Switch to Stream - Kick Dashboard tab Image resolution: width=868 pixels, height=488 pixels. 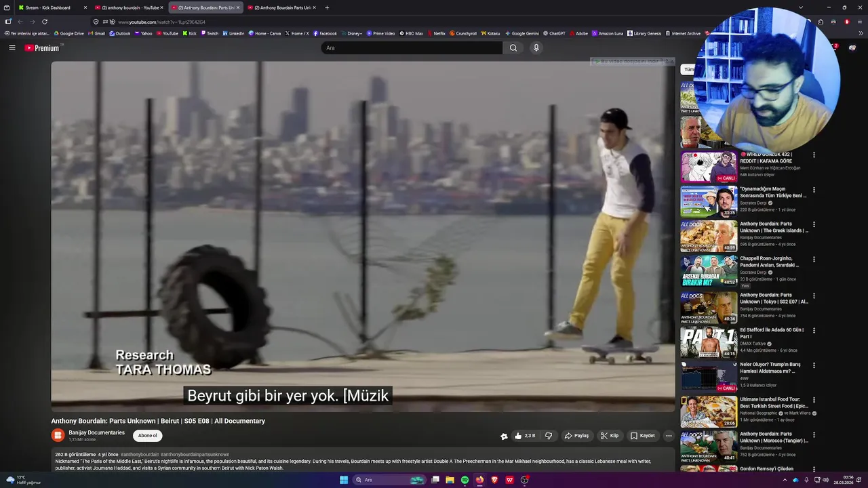point(52,7)
